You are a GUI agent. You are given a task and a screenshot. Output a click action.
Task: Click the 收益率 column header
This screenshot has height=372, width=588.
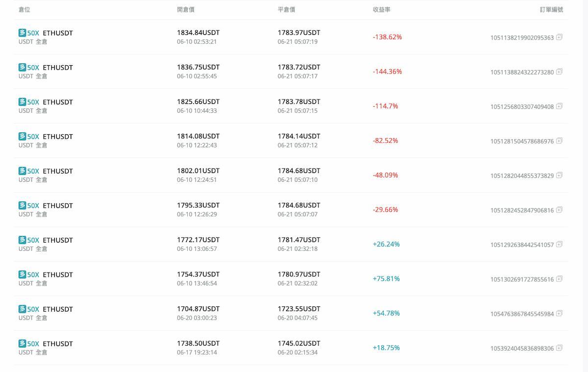pos(381,10)
